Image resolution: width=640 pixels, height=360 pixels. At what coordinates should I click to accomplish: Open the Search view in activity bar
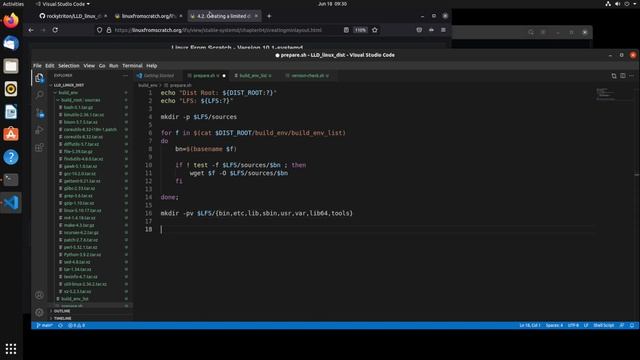coord(39,95)
